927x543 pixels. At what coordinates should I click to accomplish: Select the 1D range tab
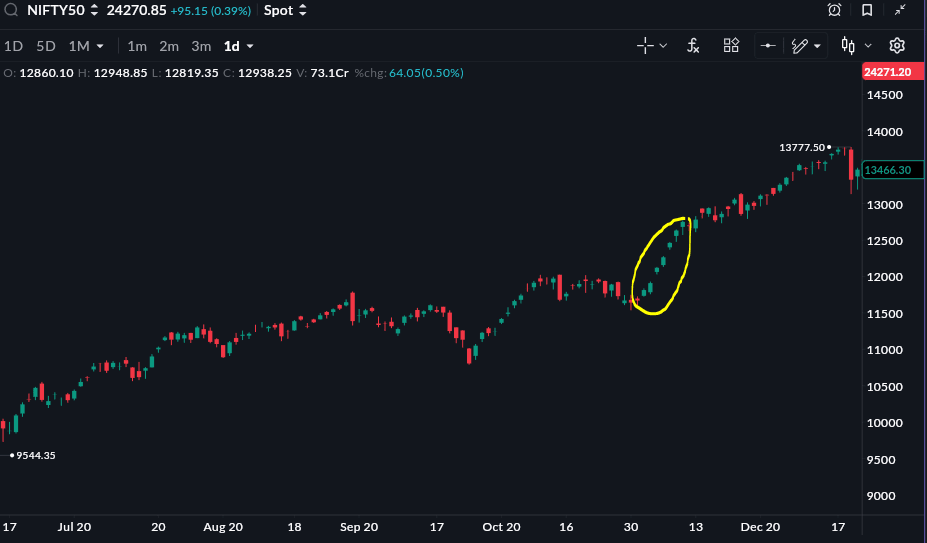pos(13,46)
